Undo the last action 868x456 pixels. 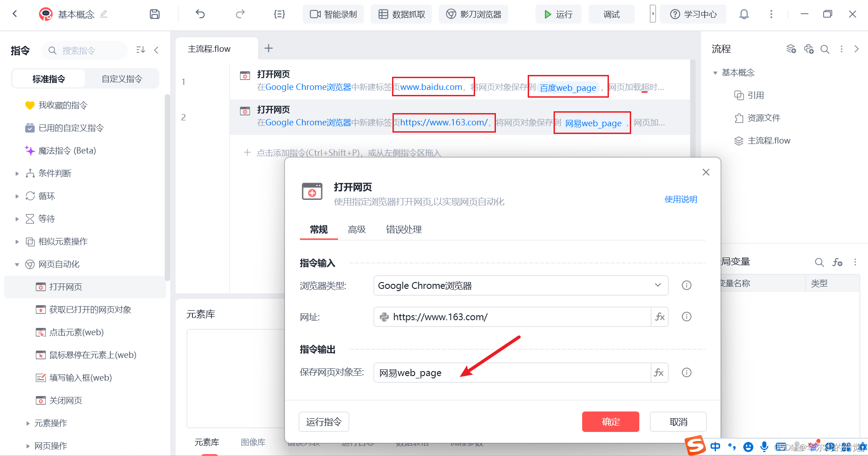200,14
